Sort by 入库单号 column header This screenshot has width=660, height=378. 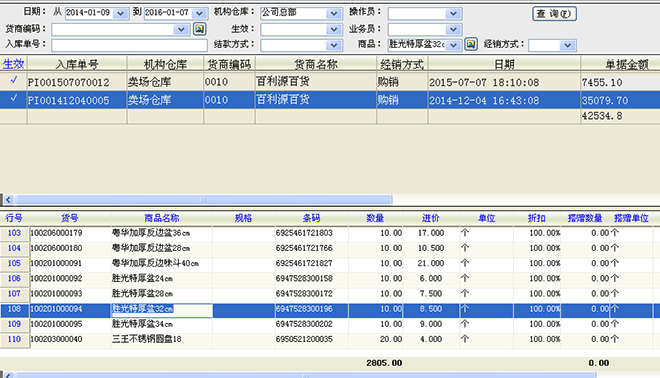[77, 64]
